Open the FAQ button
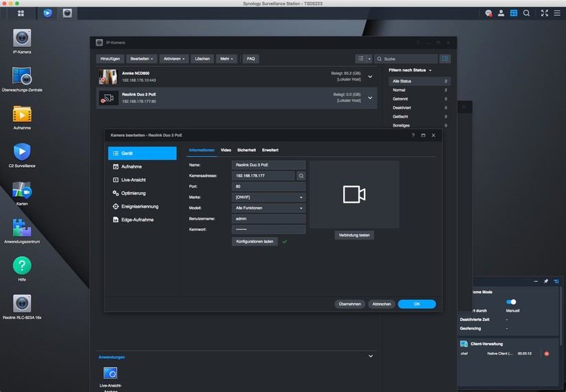Screen dimensions: 566x392 click(251, 58)
